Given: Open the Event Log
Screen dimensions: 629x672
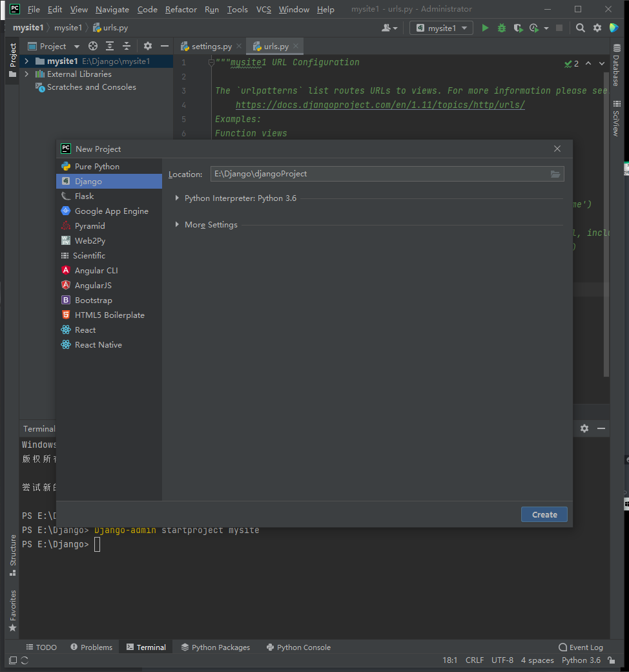Looking at the screenshot, I should coord(581,647).
